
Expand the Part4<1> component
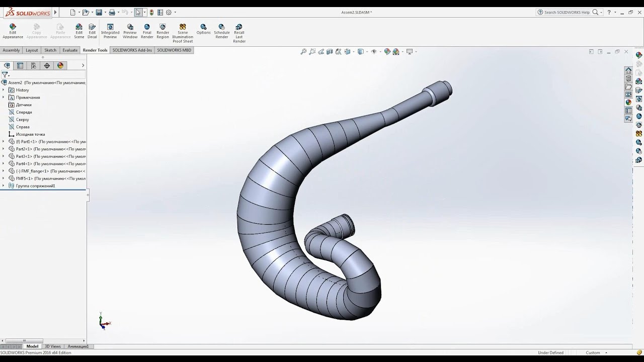(3, 163)
